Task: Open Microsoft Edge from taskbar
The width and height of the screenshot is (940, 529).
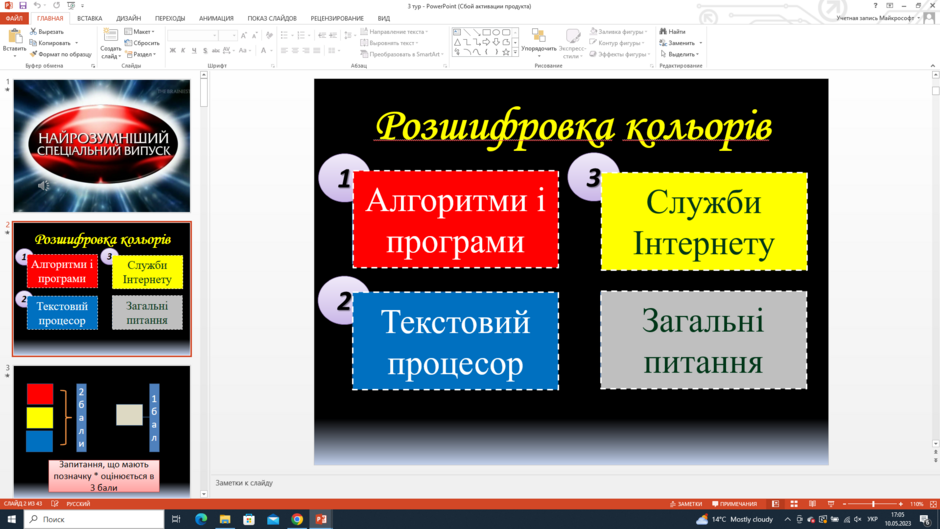Action: click(x=201, y=519)
